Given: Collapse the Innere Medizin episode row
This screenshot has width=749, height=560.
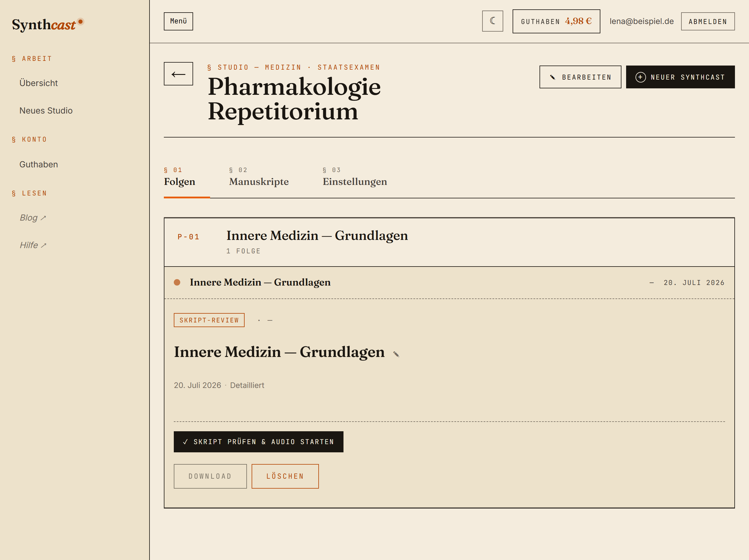Looking at the screenshot, I should pyautogui.click(x=449, y=283).
